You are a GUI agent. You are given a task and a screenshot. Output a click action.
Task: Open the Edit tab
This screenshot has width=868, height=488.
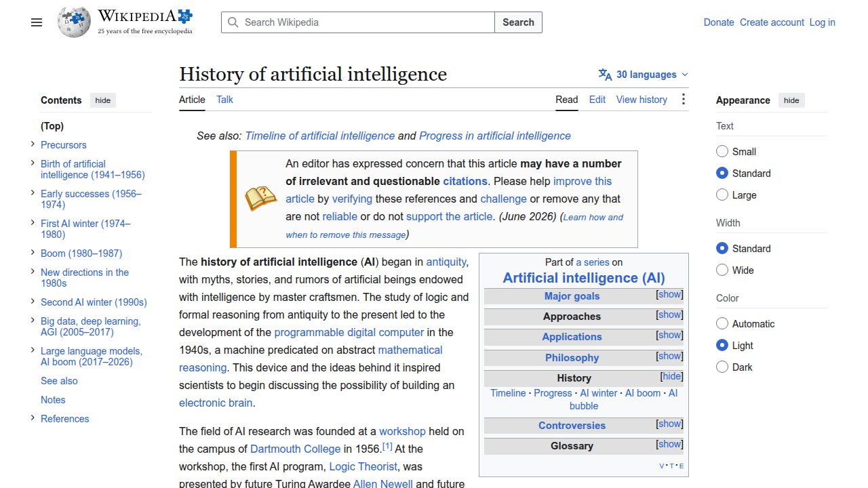[597, 100]
